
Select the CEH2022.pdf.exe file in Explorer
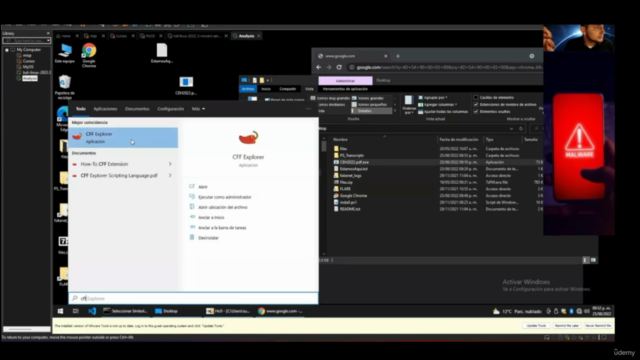354,162
